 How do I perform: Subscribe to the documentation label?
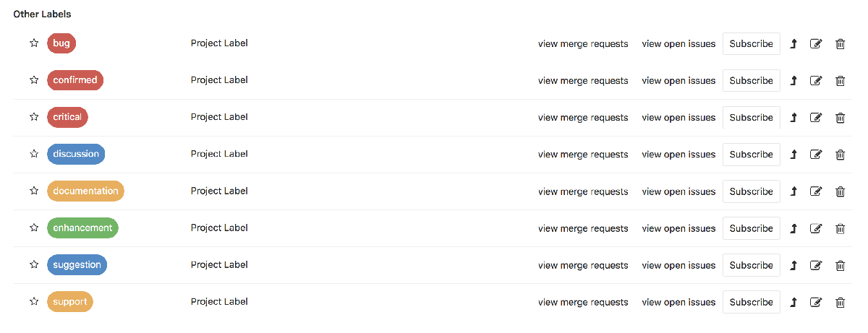751,191
